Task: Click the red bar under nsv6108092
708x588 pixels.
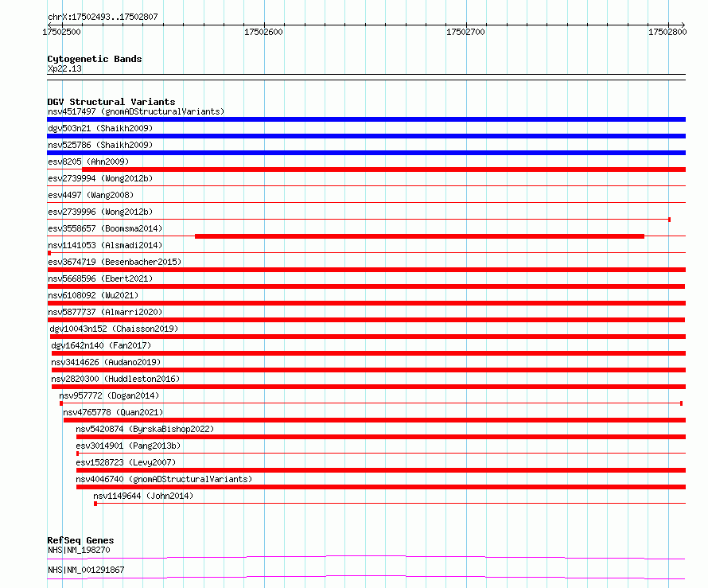Action: (366, 303)
